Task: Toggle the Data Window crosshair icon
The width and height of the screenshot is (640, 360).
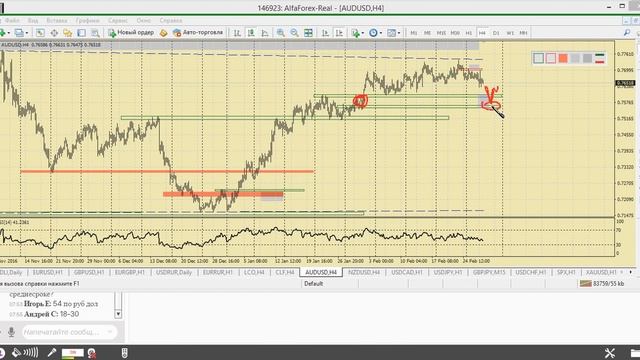Action: [54, 33]
